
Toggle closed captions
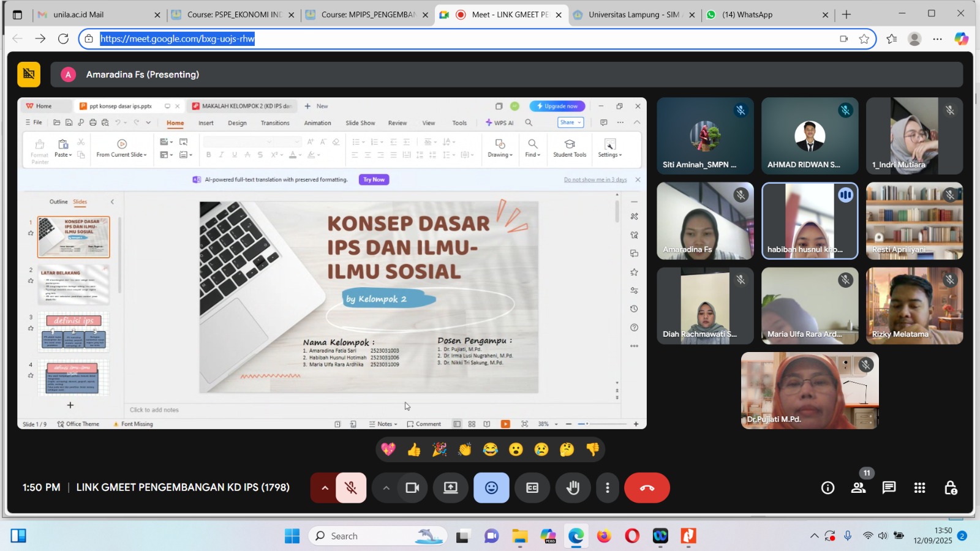(x=532, y=488)
